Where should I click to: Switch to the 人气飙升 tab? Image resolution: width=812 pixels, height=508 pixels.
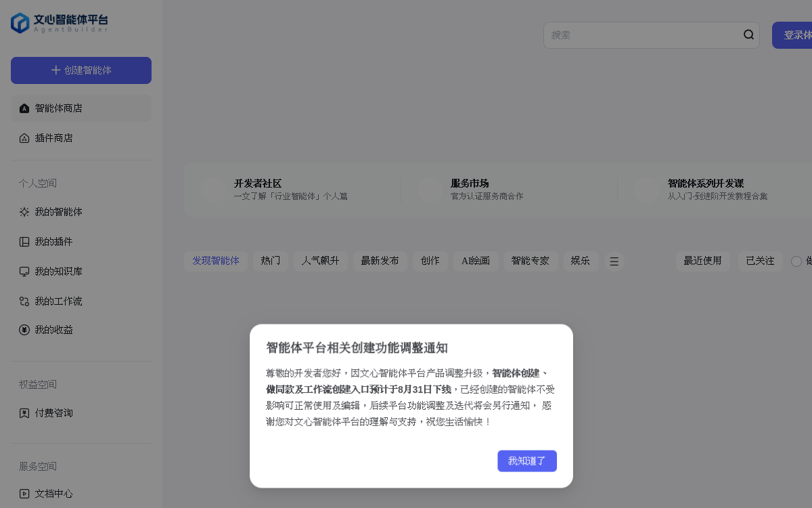[x=321, y=261]
